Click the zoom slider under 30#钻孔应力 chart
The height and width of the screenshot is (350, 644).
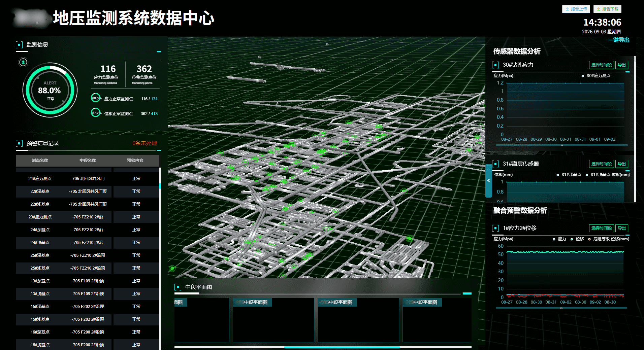point(561,145)
